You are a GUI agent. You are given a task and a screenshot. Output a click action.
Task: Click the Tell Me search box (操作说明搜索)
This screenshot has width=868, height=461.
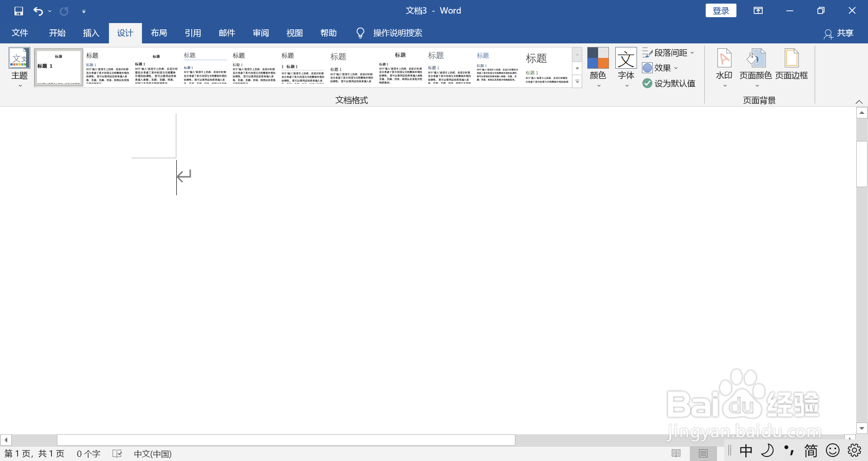389,33
